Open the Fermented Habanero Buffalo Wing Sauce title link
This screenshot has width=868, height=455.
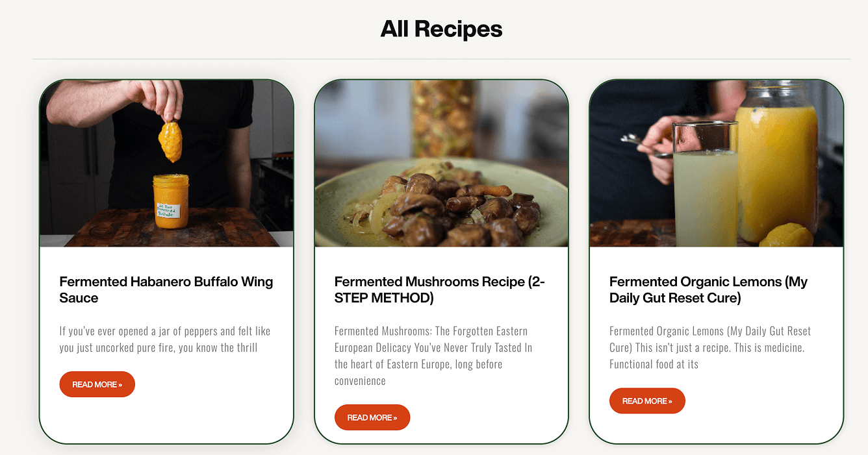(x=166, y=289)
